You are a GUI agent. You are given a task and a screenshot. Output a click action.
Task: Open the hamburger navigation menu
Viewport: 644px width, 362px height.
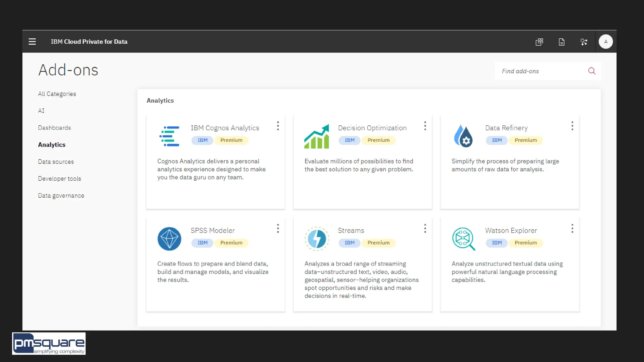pos(32,41)
